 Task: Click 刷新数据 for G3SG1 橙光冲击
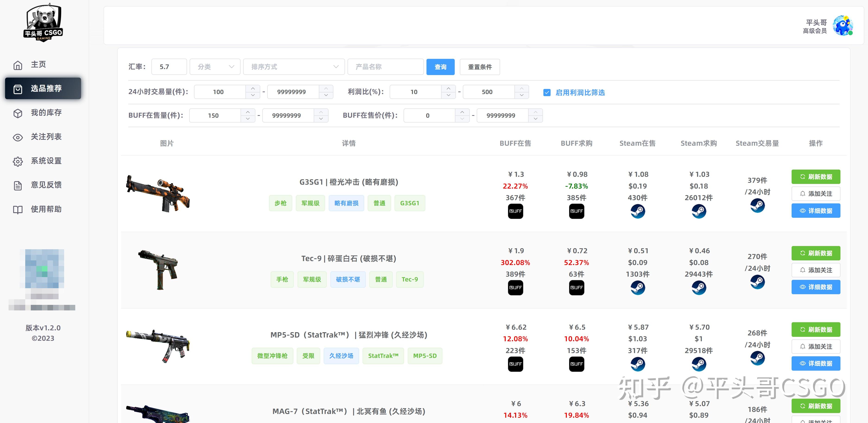pos(816,177)
